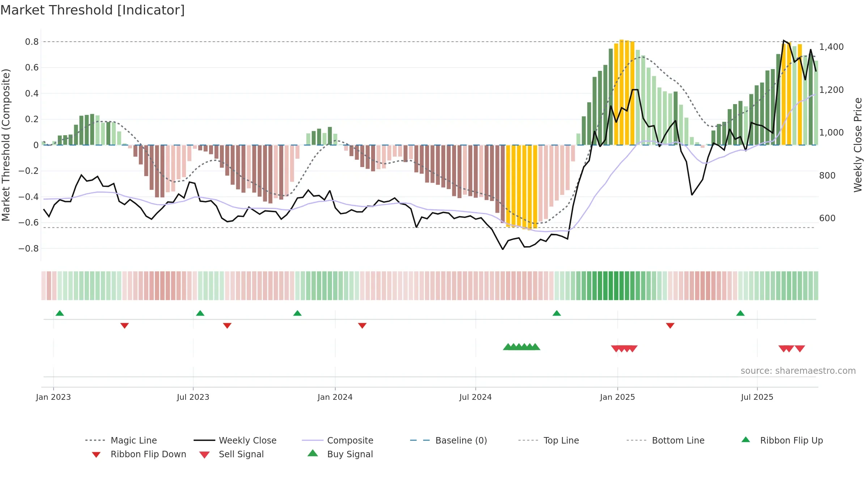This screenshot has width=868, height=488.
Task: Click the first sell signal triangle in Aug 2025
Action: click(x=783, y=349)
